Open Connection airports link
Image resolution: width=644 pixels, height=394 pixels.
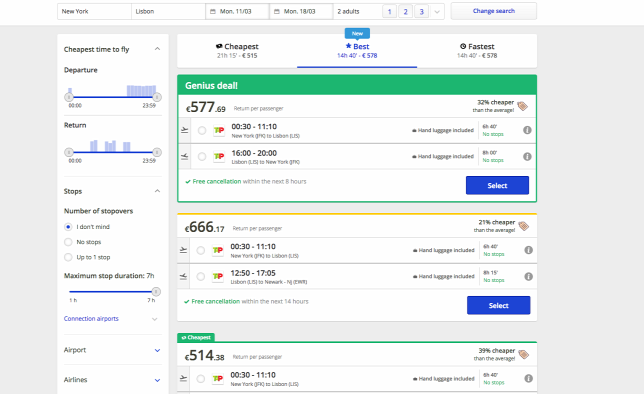click(91, 318)
